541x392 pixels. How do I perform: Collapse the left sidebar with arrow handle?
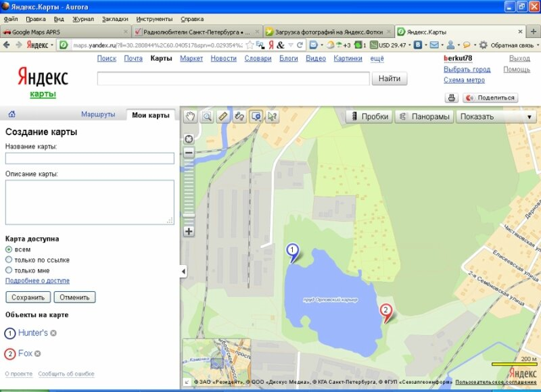pos(183,271)
